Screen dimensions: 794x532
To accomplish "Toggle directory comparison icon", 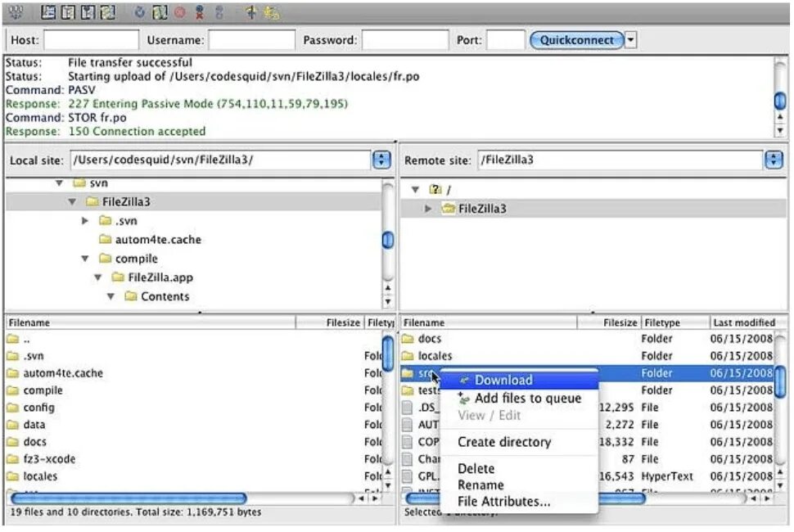I will pyautogui.click(x=272, y=12).
